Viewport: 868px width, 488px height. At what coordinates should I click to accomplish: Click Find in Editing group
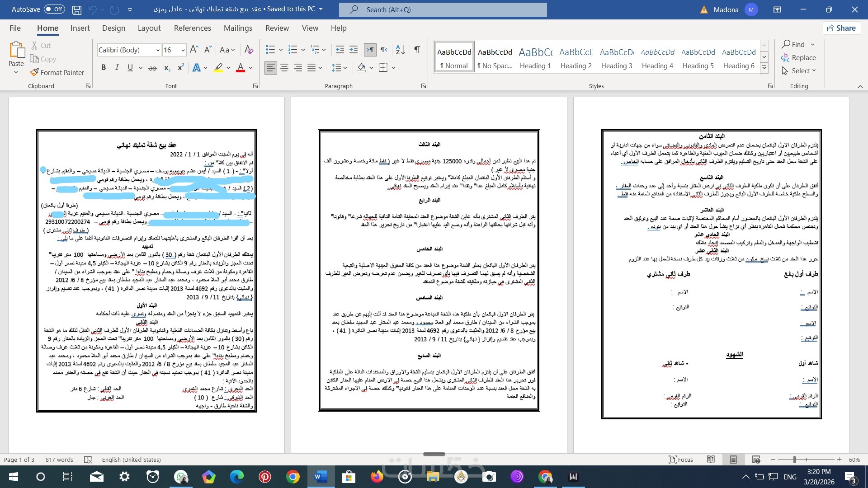pos(793,44)
